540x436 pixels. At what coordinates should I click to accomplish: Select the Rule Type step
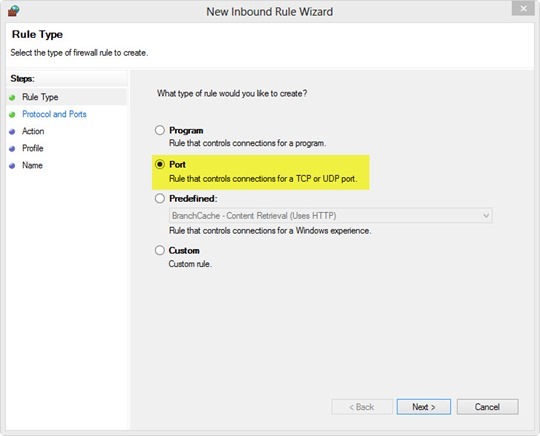pyautogui.click(x=40, y=97)
